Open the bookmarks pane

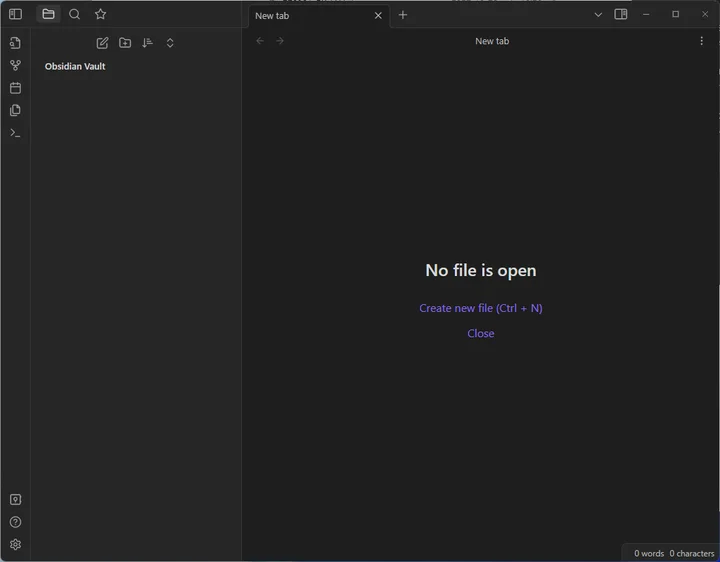pos(100,14)
